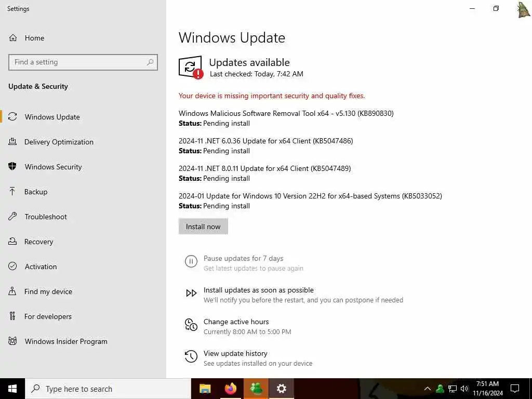Open Change active hours
The width and height of the screenshot is (532, 399).
click(236, 322)
